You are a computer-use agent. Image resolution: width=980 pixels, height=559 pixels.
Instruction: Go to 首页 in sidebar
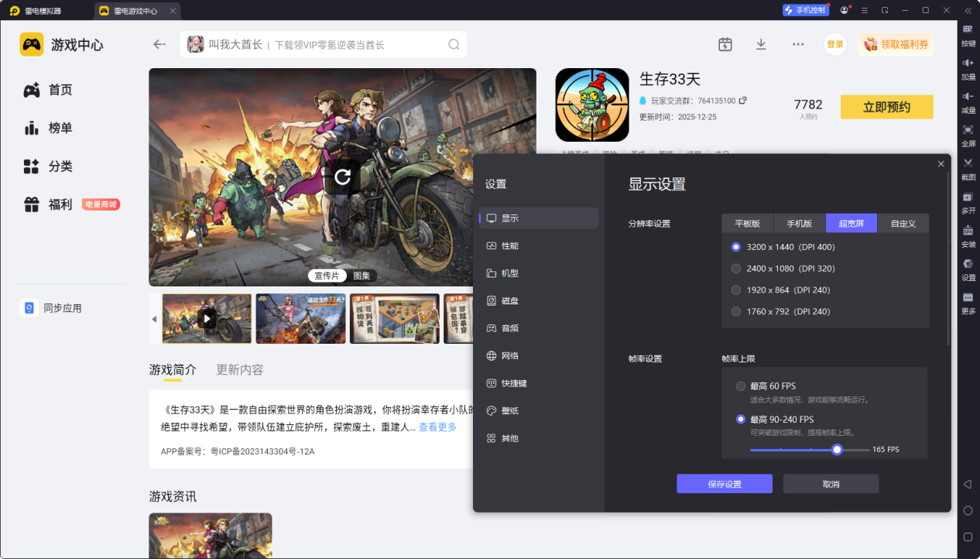tap(48, 90)
